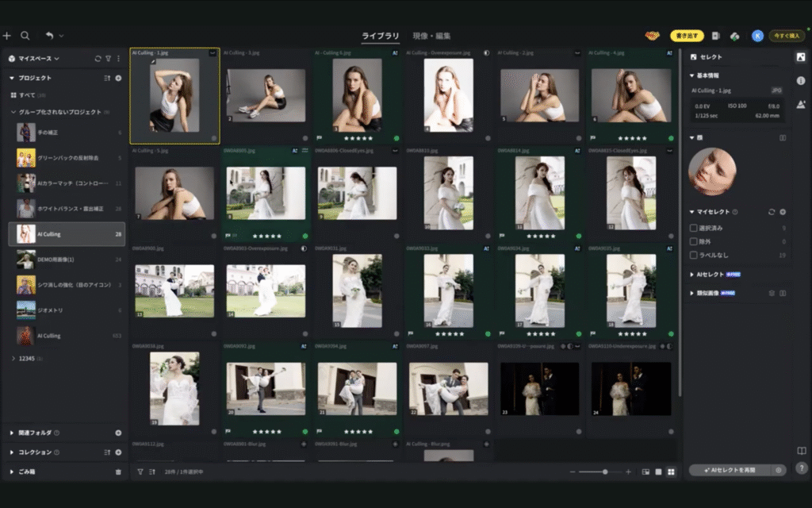Click the trash can icon in ごみ箱 row
Viewport: 812px width, 508px height.
[x=118, y=471]
